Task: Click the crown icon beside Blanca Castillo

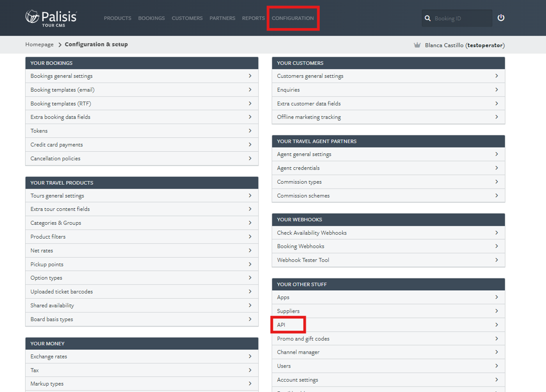Action: pyautogui.click(x=417, y=45)
